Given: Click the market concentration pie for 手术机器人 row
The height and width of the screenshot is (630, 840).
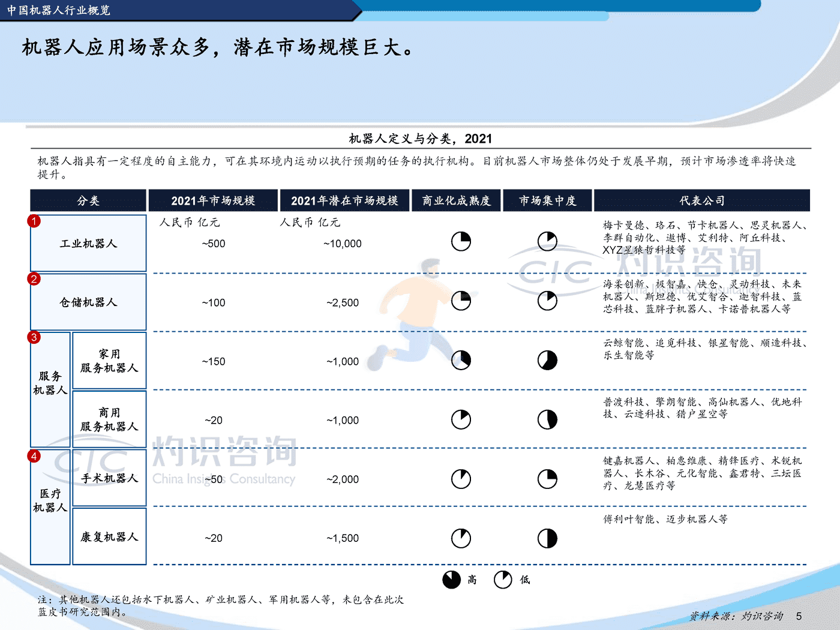Looking at the screenshot, I should point(547,479).
